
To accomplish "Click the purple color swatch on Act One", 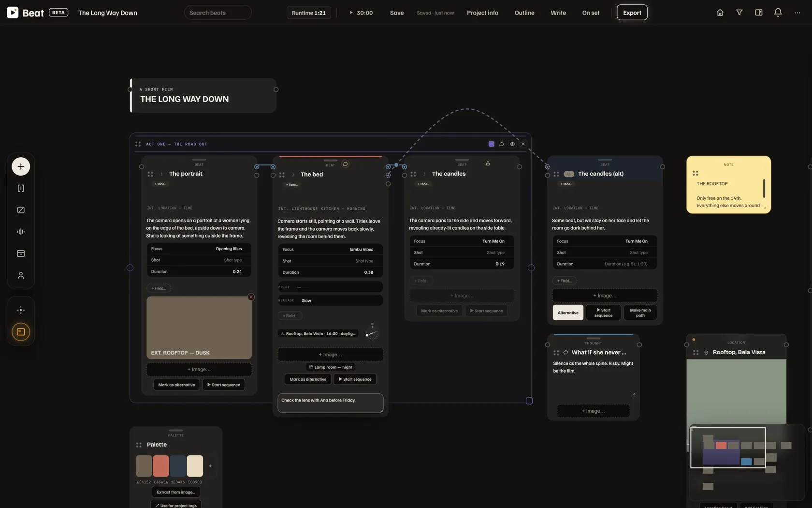I will click(491, 144).
